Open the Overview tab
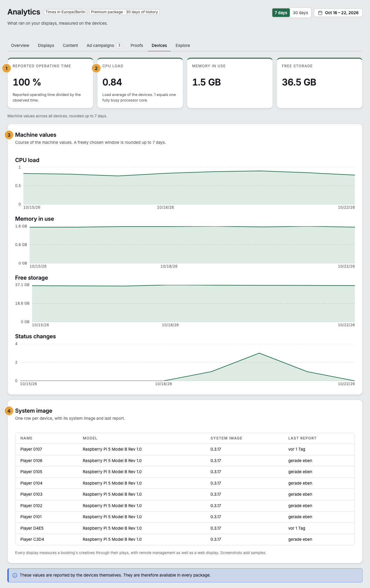Screen dimensions: 370x588 tap(20, 45)
